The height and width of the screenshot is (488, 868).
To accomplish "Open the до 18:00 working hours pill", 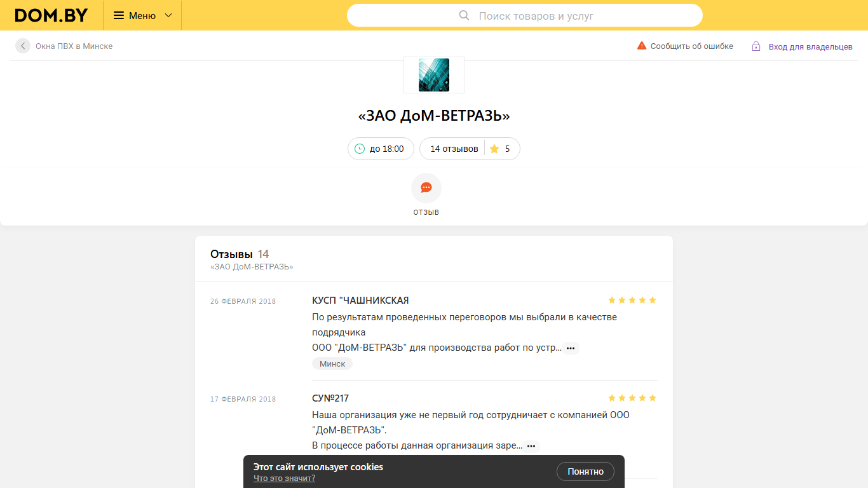I will tap(381, 149).
